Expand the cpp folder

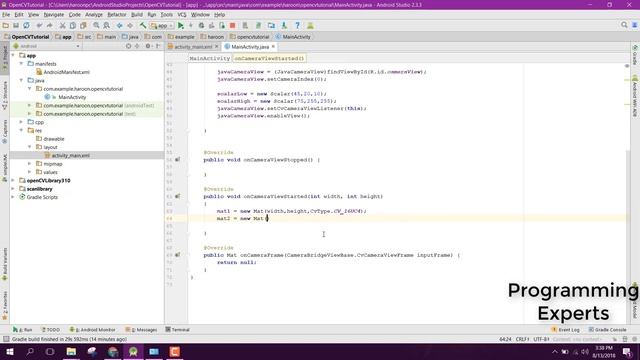tap(21, 122)
